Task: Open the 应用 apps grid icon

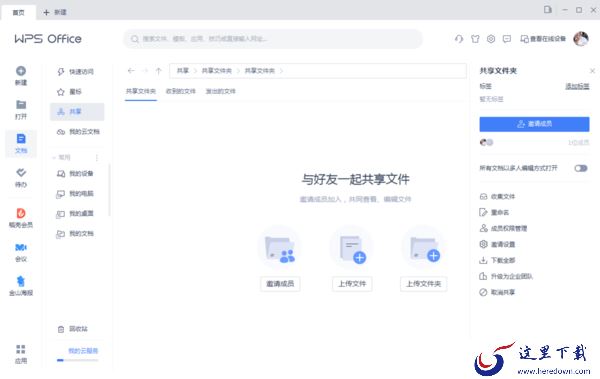Action: (21, 349)
